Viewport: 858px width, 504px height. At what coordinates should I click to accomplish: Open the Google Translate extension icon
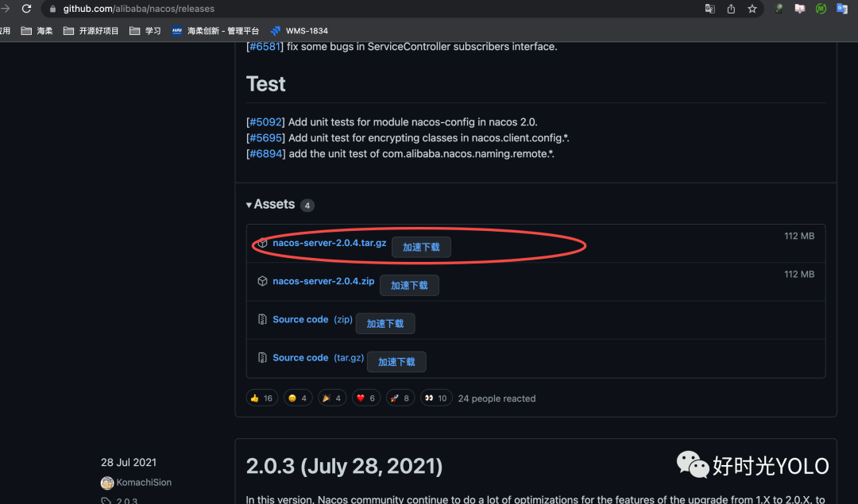842,9
